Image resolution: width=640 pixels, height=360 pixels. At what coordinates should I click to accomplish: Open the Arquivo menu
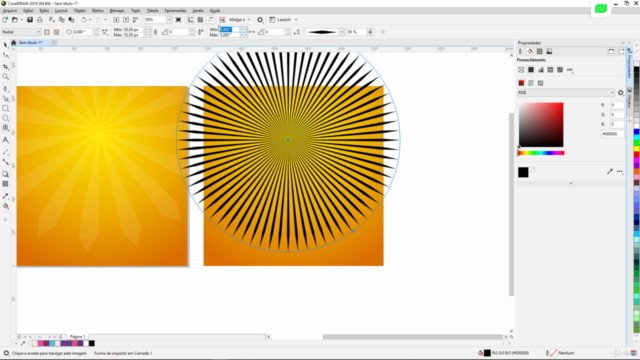click(10, 11)
